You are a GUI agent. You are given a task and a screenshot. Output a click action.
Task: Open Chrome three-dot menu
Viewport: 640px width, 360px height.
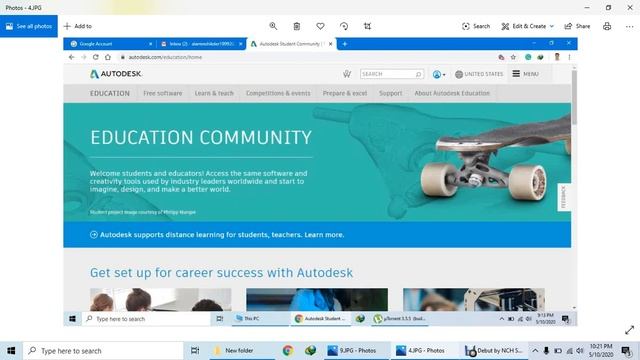(x=569, y=57)
